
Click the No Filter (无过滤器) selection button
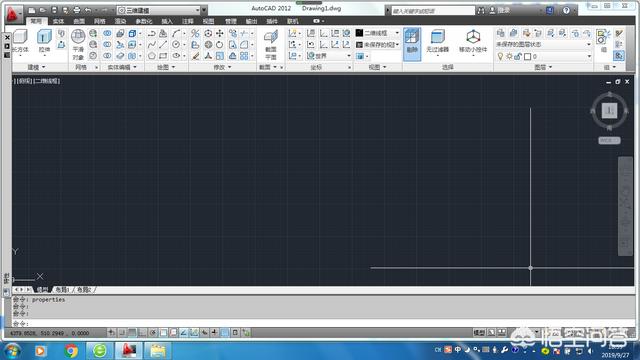tap(438, 42)
